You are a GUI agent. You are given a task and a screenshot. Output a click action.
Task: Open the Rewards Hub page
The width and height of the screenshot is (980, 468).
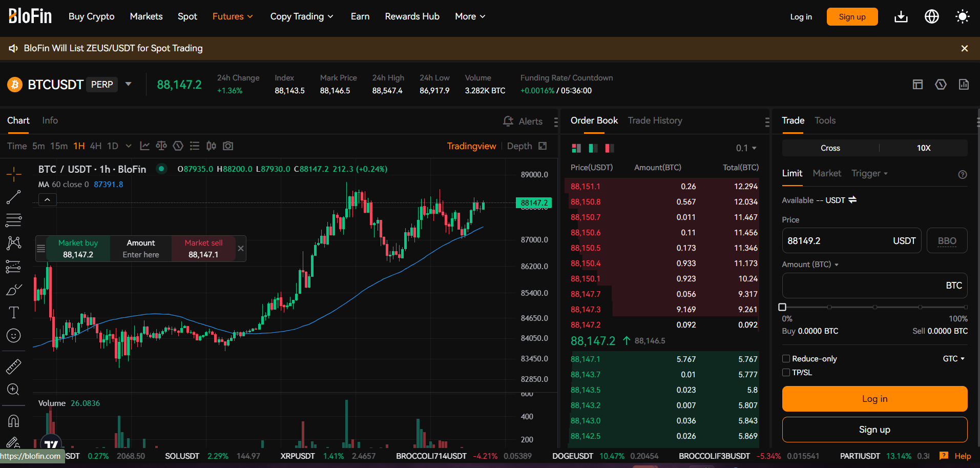click(412, 16)
